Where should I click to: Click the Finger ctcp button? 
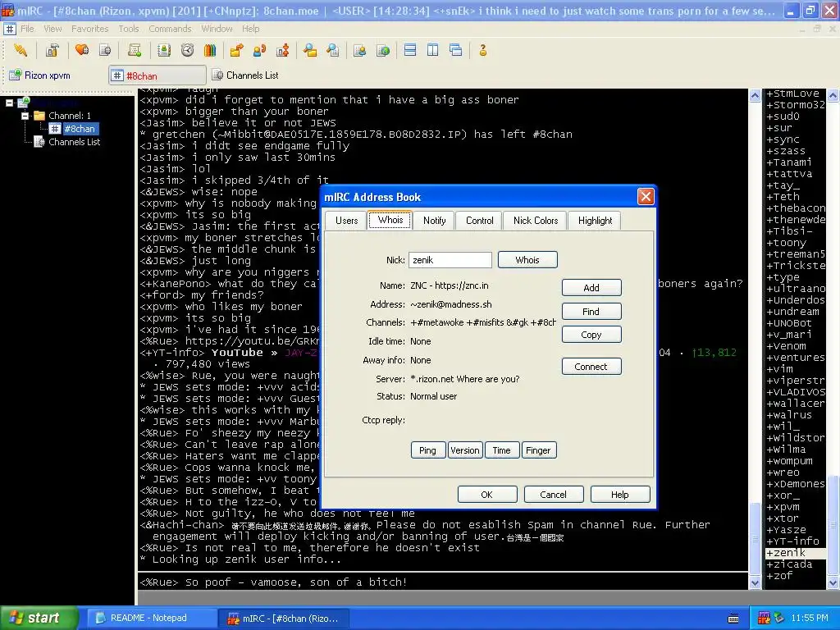(538, 450)
